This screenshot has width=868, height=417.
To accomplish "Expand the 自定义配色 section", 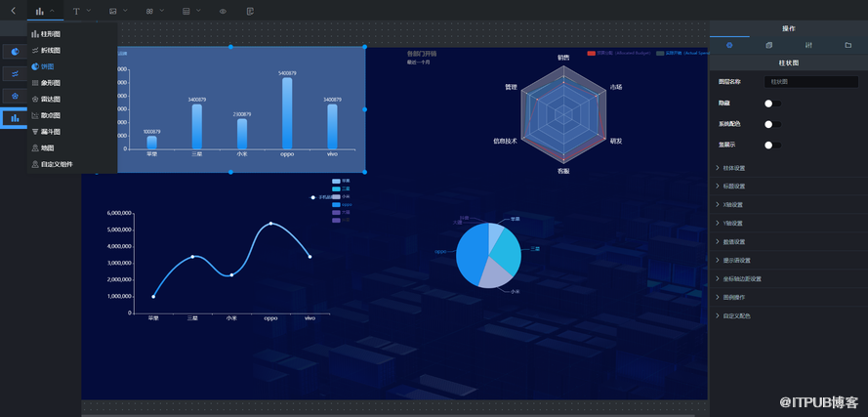I will 736,316.
